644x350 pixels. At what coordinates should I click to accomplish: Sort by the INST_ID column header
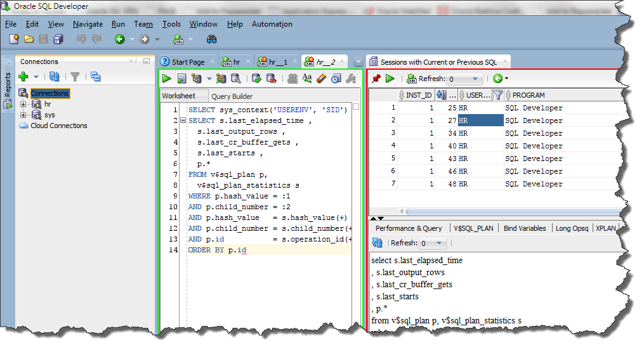[x=416, y=95]
